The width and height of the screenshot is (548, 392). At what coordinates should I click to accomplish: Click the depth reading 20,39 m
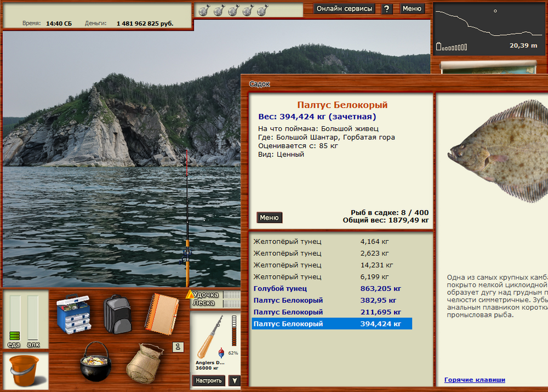(x=523, y=46)
